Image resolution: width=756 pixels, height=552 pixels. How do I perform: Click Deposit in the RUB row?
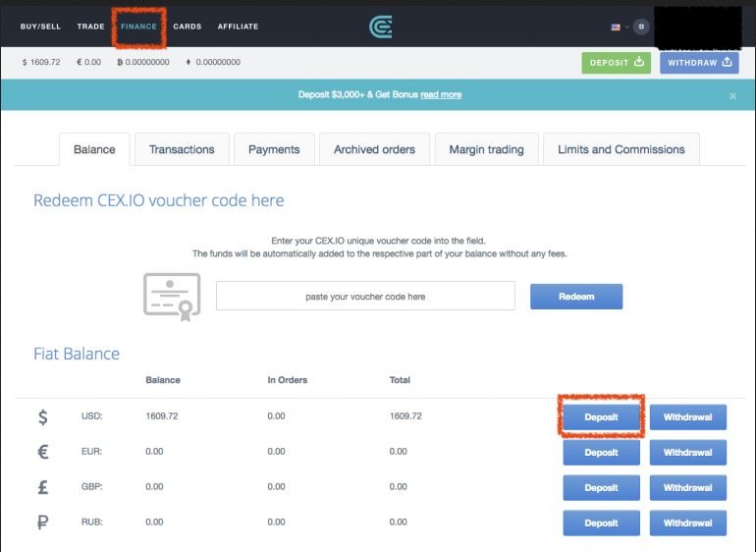(x=601, y=524)
